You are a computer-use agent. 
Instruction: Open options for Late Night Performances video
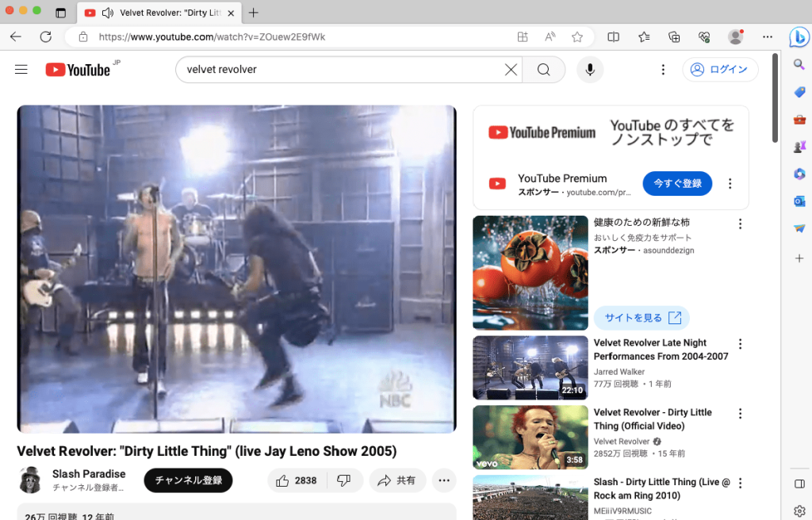pyautogui.click(x=740, y=344)
